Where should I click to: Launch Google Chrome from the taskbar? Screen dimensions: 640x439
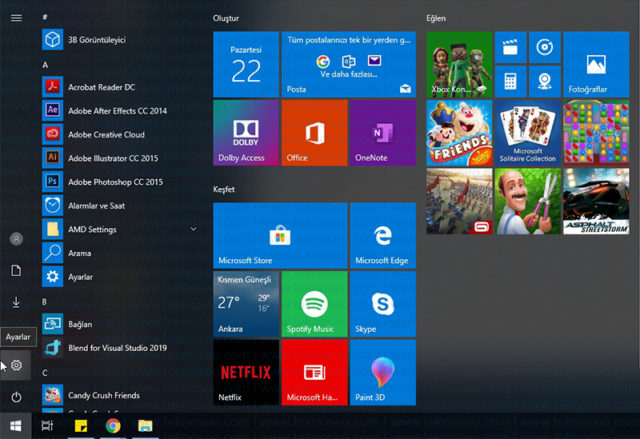coord(113,426)
